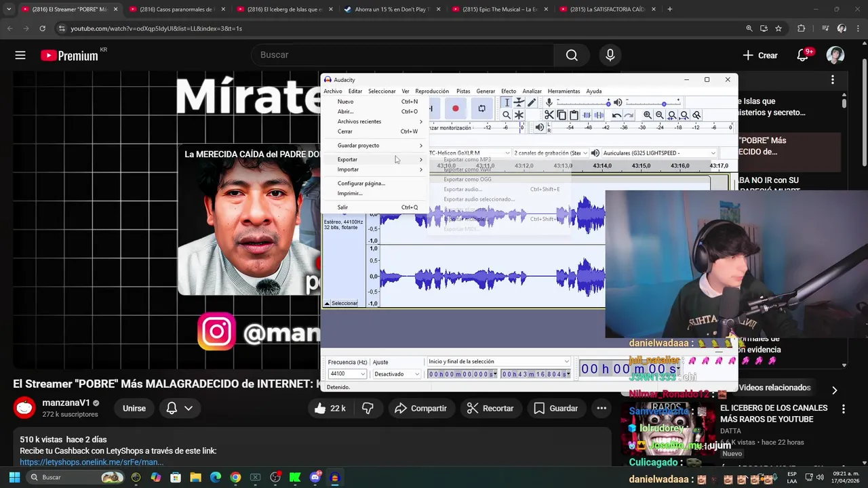This screenshot has width=868, height=488.
Task: Click the Guardar button under the video
Action: 555,408
